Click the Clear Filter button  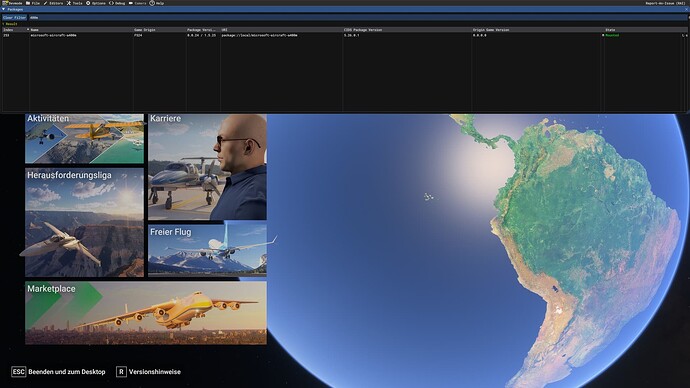pos(15,18)
